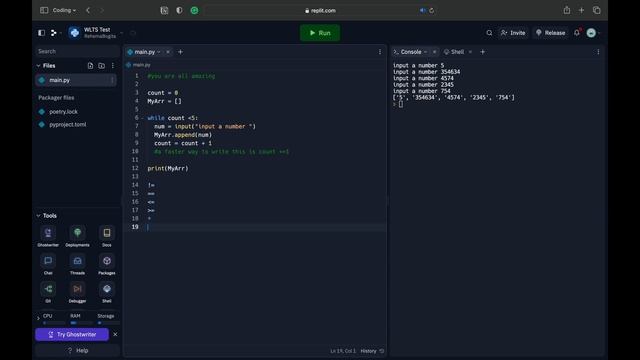This screenshot has width=640, height=360.
Task: Toggle the Safari sidebar
Action: pyautogui.click(x=44, y=10)
